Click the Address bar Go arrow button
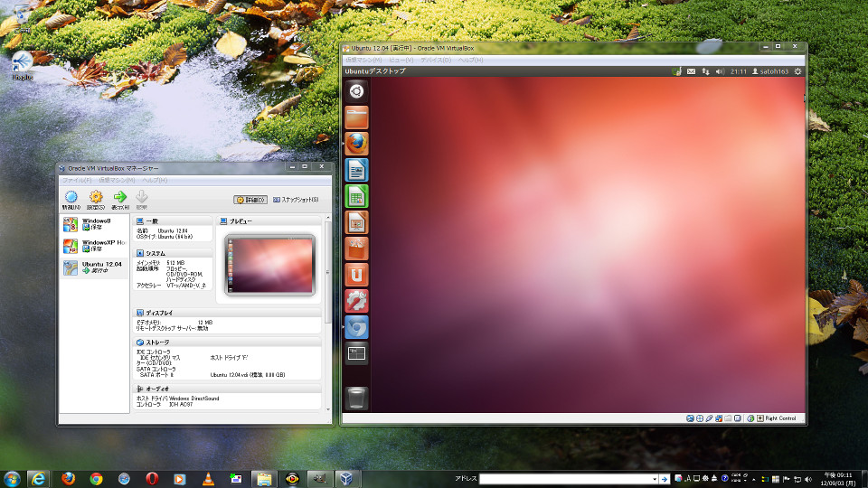This screenshot has width=868, height=488. pos(665,479)
